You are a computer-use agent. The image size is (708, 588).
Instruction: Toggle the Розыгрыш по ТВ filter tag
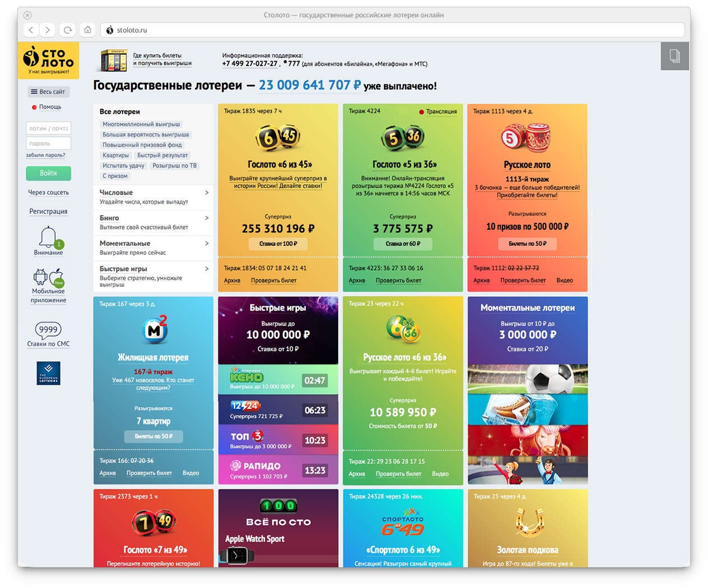(174, 166)
